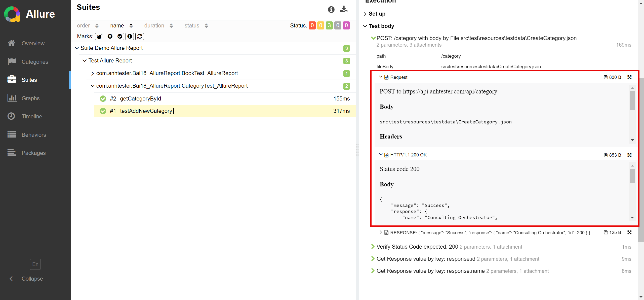This screenshot has height=300, width=644.
Task: Click the Suites briefcase icon
Action: tap(12, 79)
